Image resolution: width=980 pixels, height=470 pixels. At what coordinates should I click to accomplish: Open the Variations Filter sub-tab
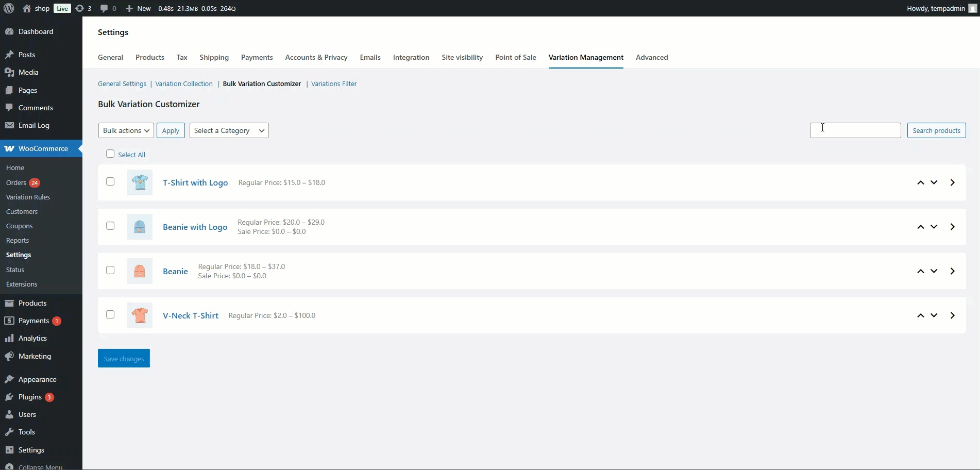tap(333, 83)
